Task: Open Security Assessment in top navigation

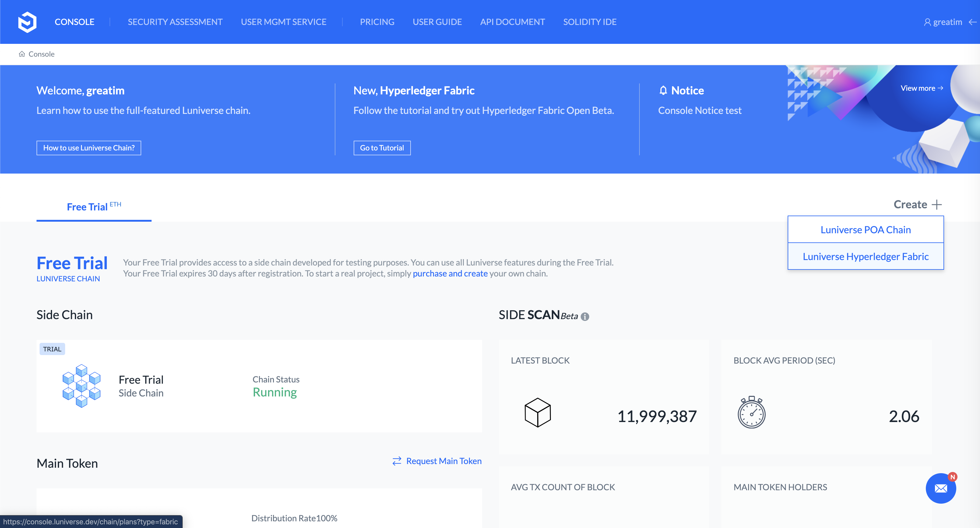Action: pos(175,22)
